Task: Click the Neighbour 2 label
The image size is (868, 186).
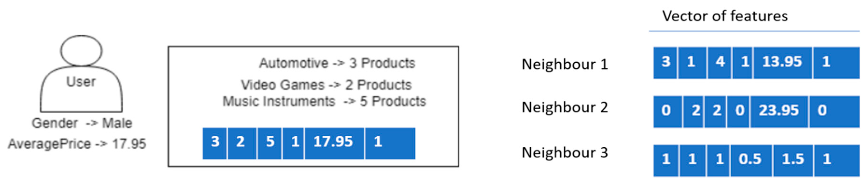Action: tap(565, 108)
